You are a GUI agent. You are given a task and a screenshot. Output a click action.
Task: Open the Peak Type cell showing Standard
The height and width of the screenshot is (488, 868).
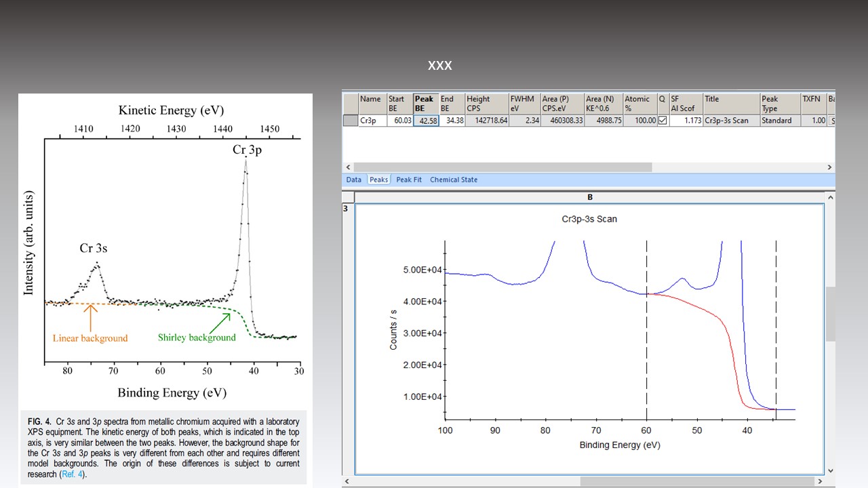coord(778,121)
